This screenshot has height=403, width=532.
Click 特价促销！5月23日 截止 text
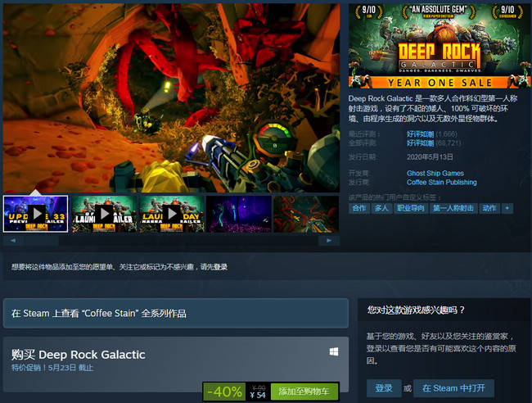(x=52, y=368)
